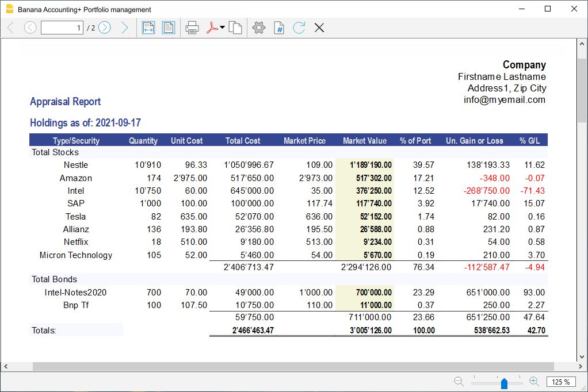
Task: Click Un. Gain or Loss header
Action: (475, 141)
